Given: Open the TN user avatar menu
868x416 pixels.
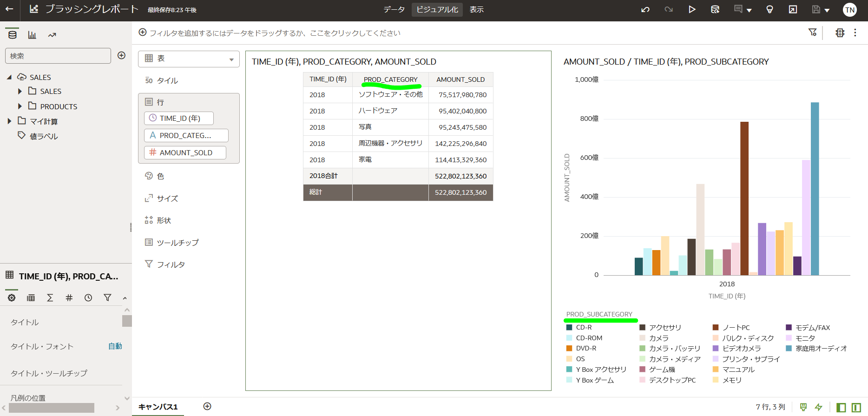Looking at the screenshot, I should pyautogui.click(x=850, y=10).
